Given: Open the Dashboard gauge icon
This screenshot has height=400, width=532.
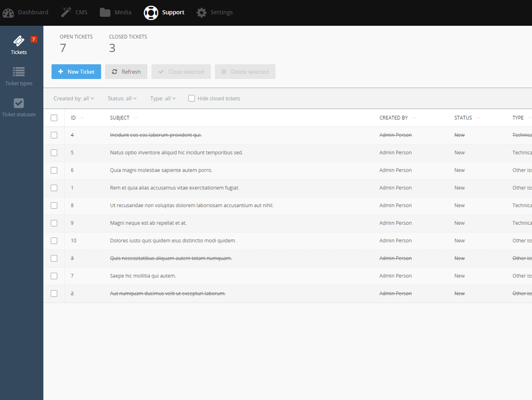Looking at the screenshot, I should [8, 12].
